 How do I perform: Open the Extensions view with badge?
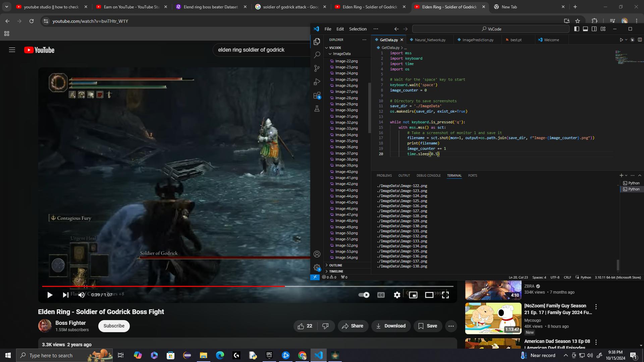(x=317, y=96)
